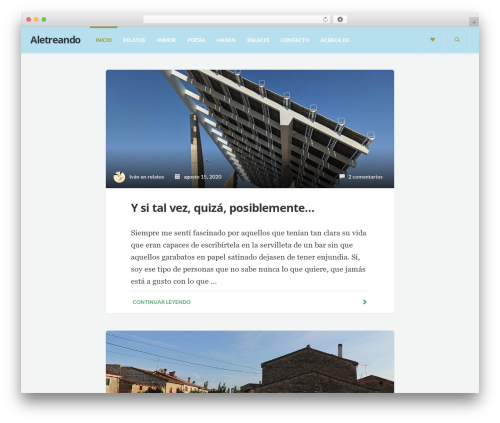Go to the Inicio menu item

(104, 40)
